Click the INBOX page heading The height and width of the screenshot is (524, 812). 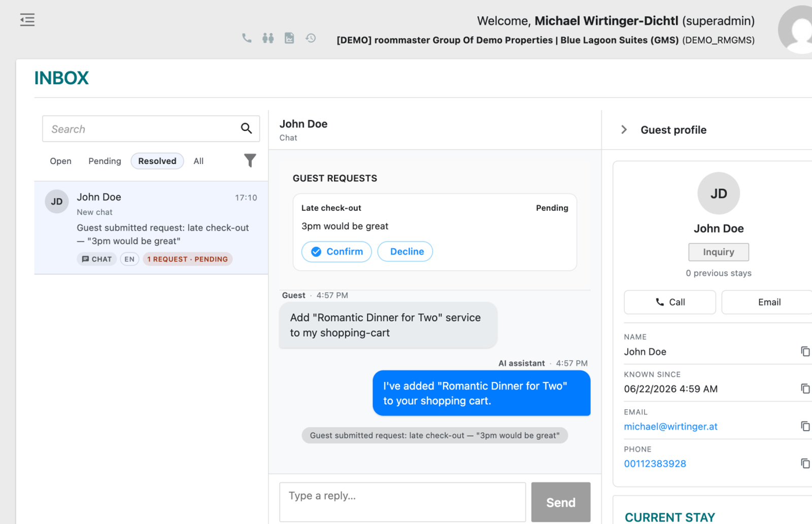pos(61,78)
